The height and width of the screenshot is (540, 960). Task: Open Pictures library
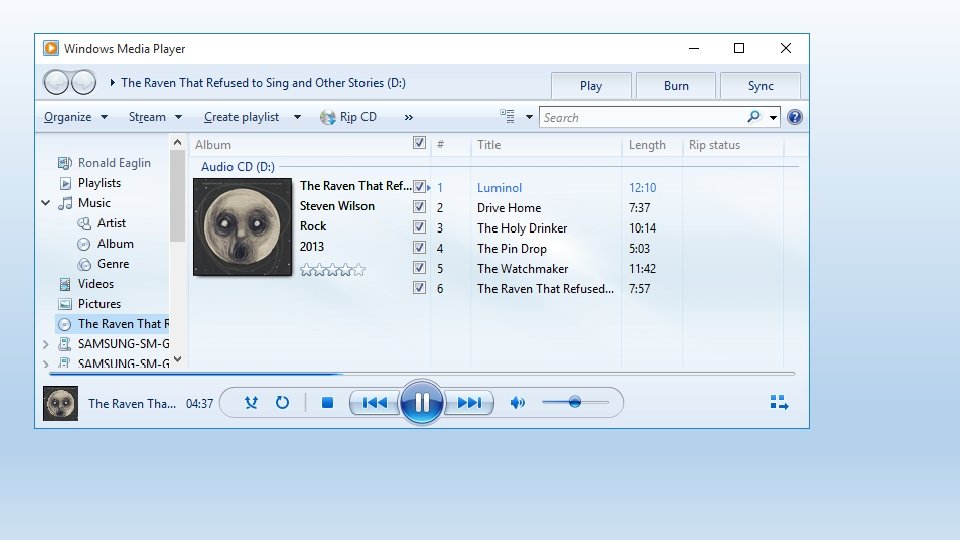[89, 304]
